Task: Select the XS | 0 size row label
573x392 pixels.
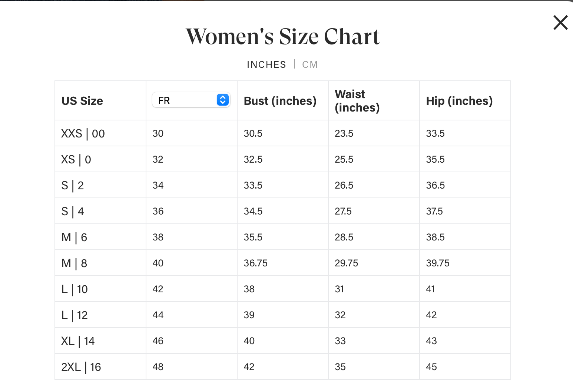Action: pyautogui.click(x=76, y=159)
